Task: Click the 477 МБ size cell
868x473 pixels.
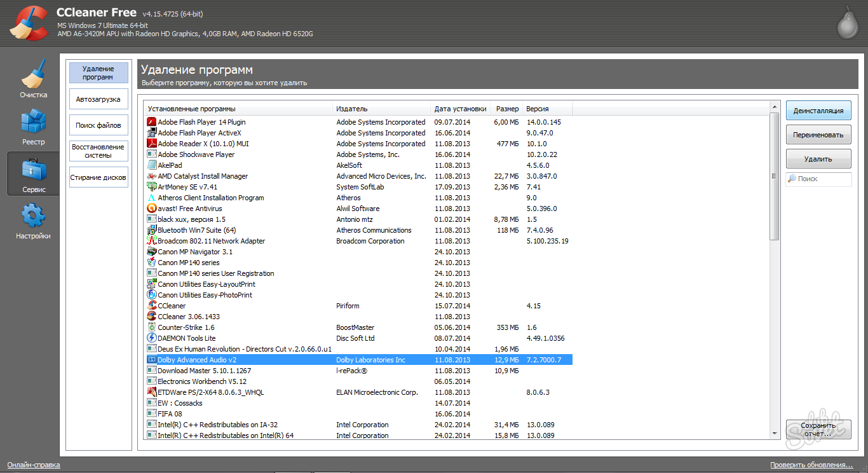Action: [507, 144]
